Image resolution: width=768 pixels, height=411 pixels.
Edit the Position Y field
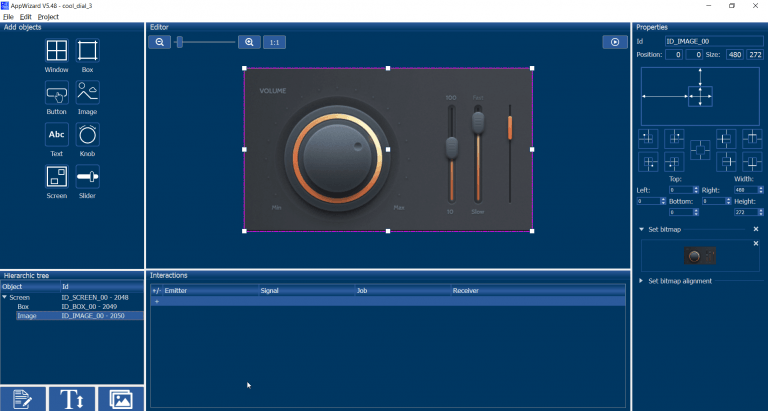[x=694, y=55]
